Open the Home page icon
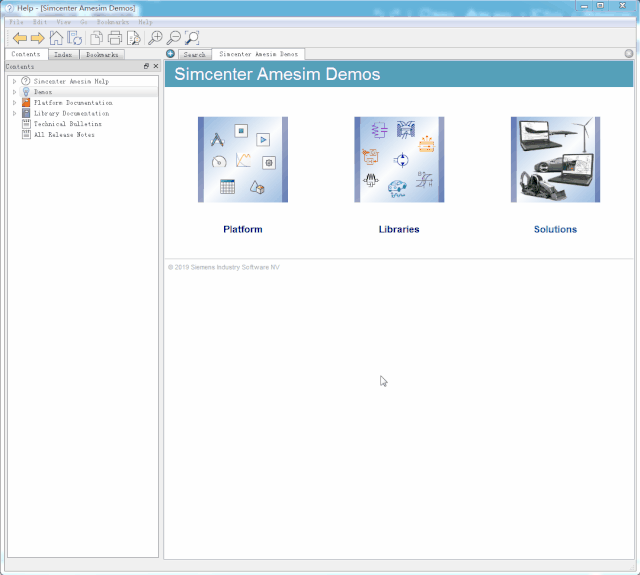Screen dimensions: 640x575 pyautogui.click(x=56, y=38)
